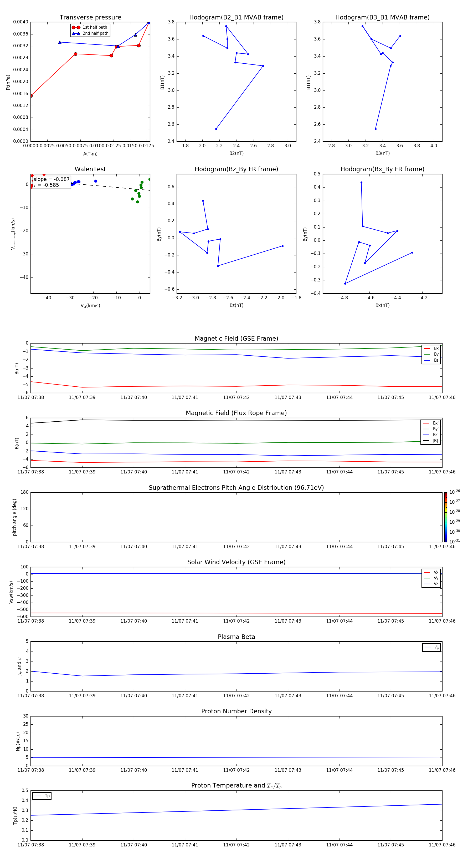The image size is (473, 868).
Task: Click the 'Plasma Beta' plot title
Action: (x=236, y=637)
